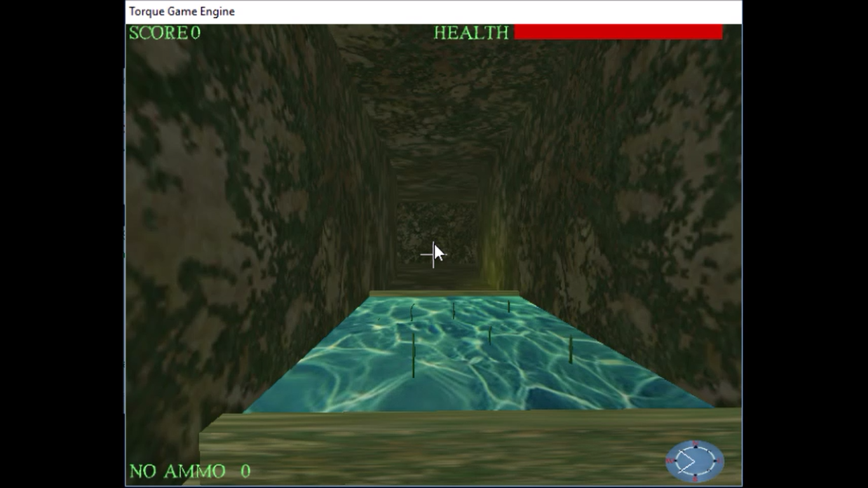Click the far ledge beyond the water
The width and height of the screenshot is (868, 488).
point(444,294)
